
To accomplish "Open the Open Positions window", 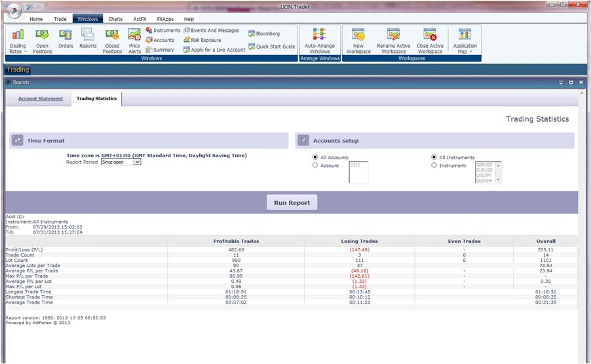I will [x=42, y=41].
